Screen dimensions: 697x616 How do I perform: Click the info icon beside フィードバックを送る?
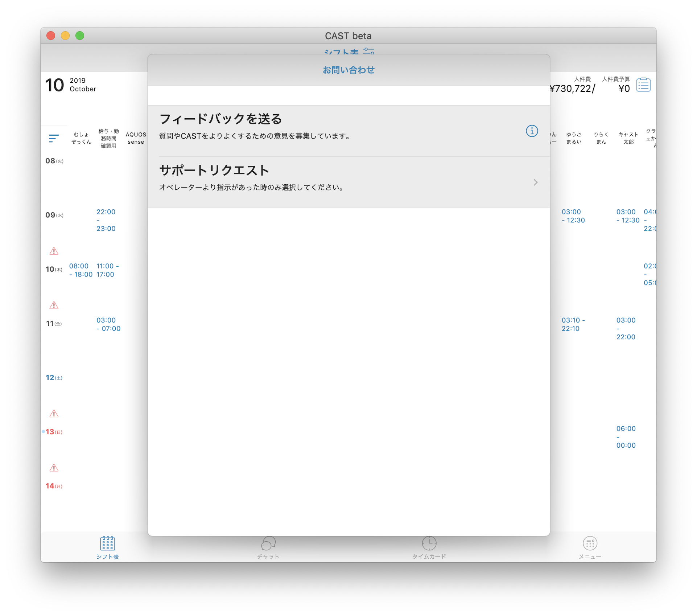click(x=532, y=131)
